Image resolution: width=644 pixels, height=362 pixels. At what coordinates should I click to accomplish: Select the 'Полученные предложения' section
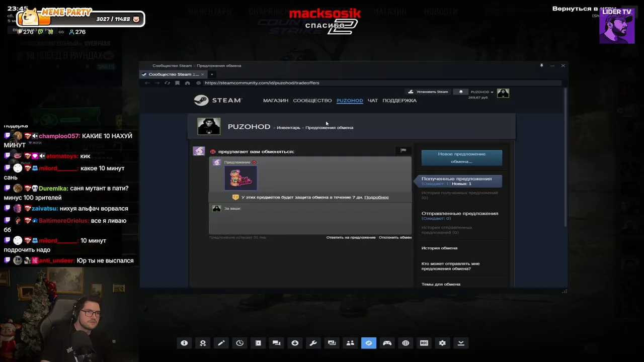(458, 181)
